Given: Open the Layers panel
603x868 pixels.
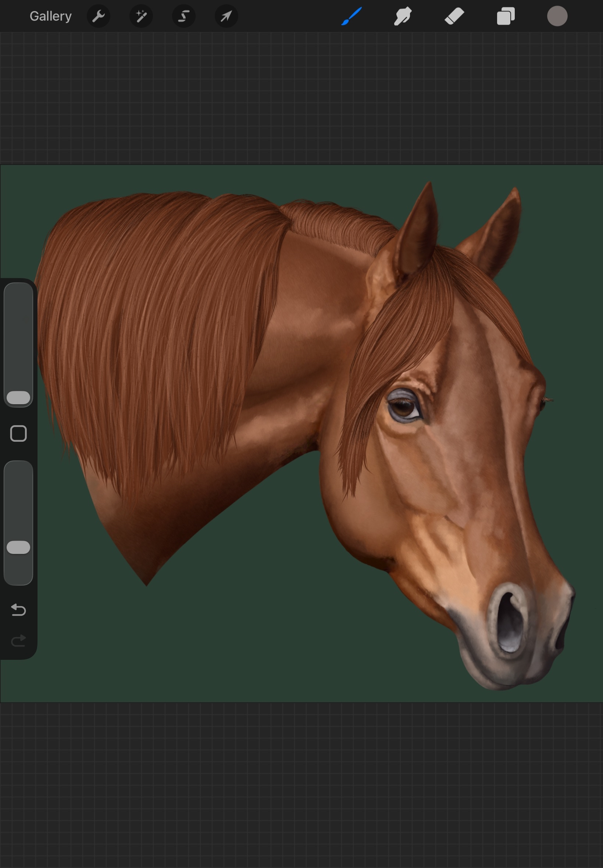Looking at the screenshot, I should 506,16.
